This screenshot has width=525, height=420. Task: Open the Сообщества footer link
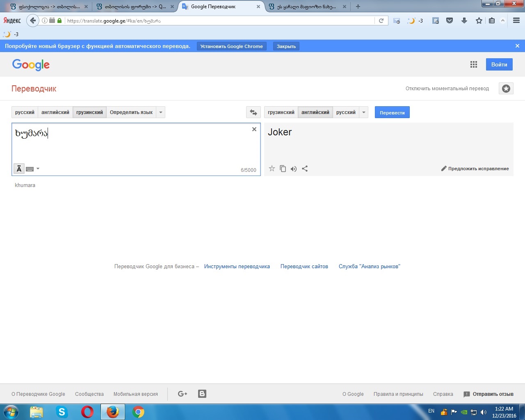tap(89, 394)
